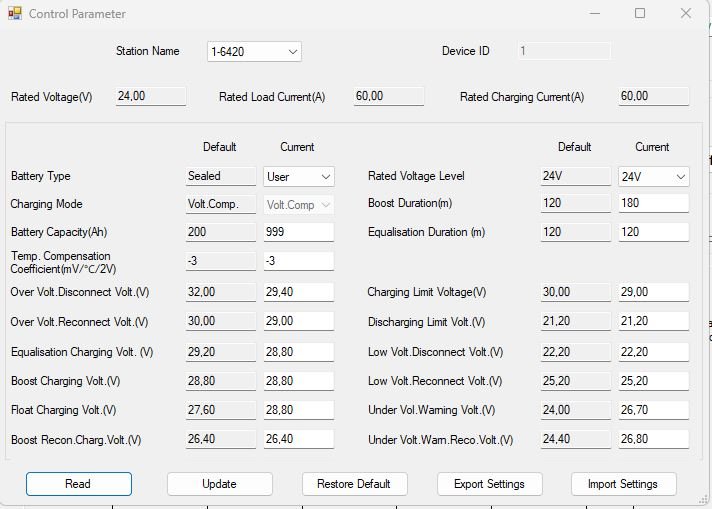Click the current Boost Duration field
This screenshot has width=712, height=509.
click(x=653, y=204)
